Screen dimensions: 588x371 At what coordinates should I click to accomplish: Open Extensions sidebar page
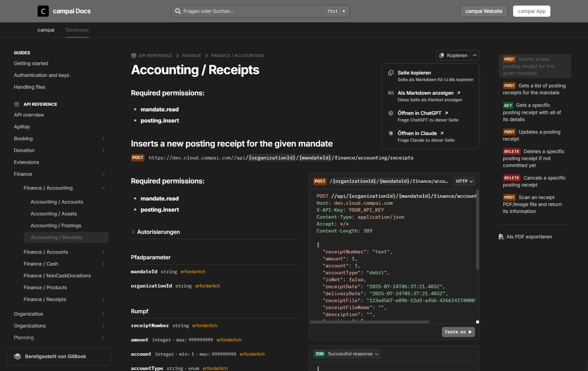tap(26, 162)
